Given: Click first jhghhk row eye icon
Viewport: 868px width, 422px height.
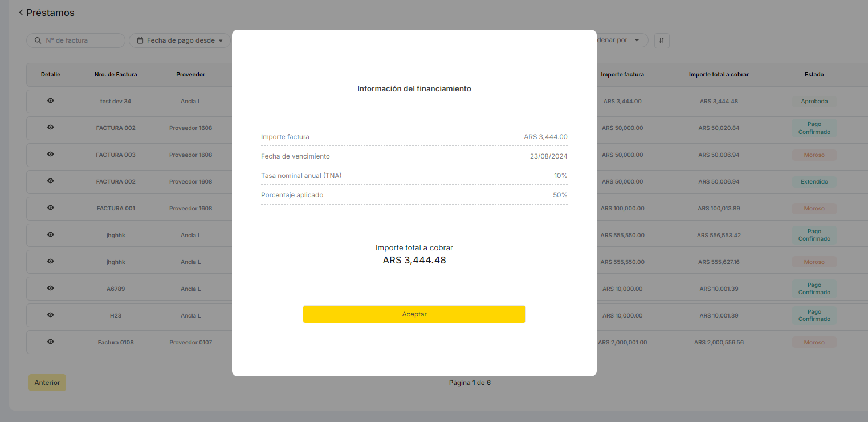Looking at the screenshot, I should point(50,234).
